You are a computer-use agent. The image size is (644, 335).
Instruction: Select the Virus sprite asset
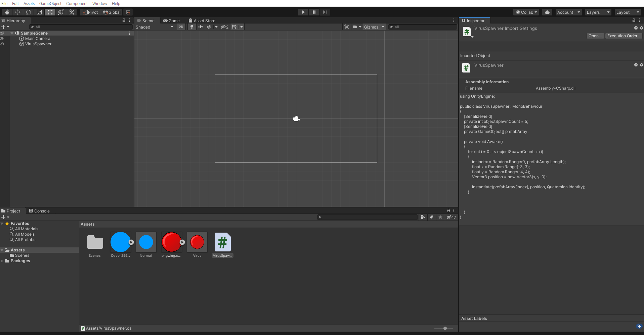[x=197, y=245]
